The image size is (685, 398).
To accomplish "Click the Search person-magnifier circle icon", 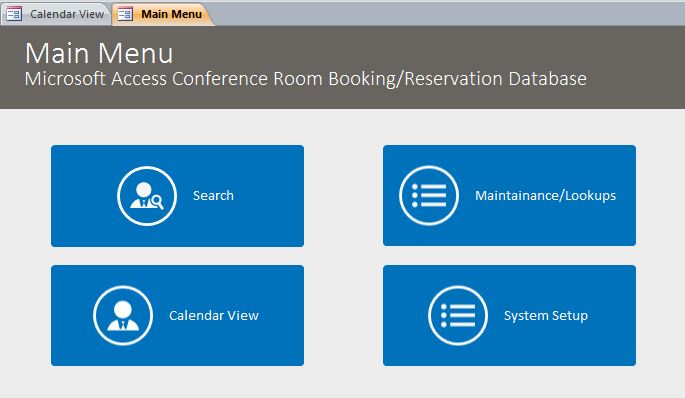I will point(147,196).
